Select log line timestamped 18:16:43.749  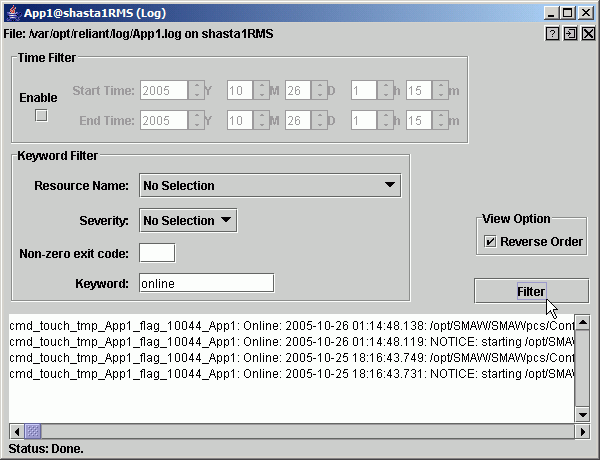(292, 357)
